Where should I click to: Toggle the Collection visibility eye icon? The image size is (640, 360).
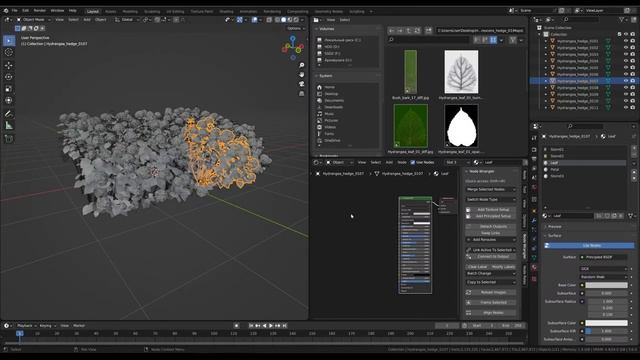pos(626,34)
